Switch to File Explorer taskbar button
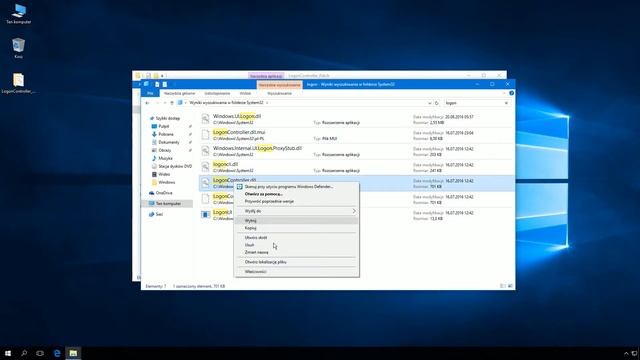 point(73,353)
